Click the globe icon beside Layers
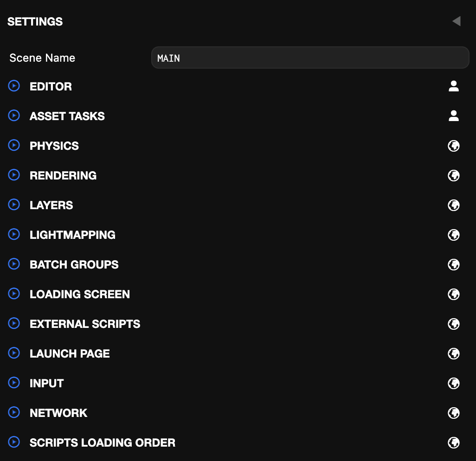 (454, 205)
